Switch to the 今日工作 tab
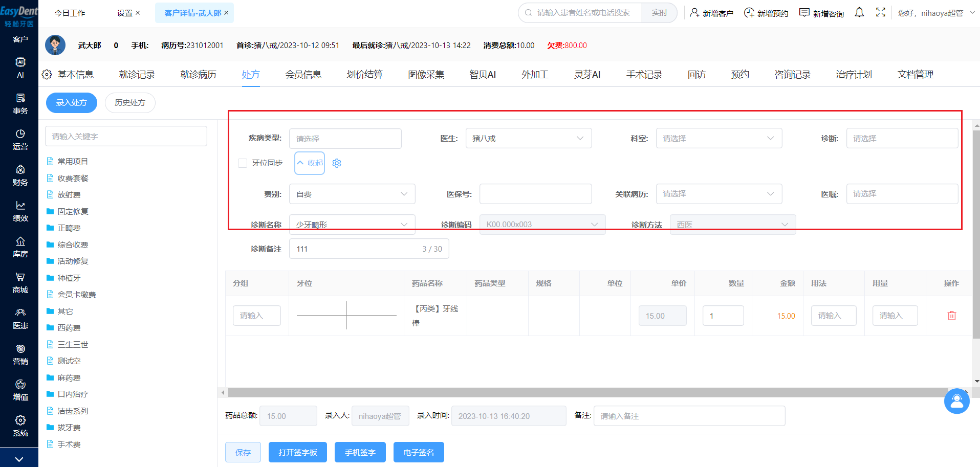 click(70, 13)
